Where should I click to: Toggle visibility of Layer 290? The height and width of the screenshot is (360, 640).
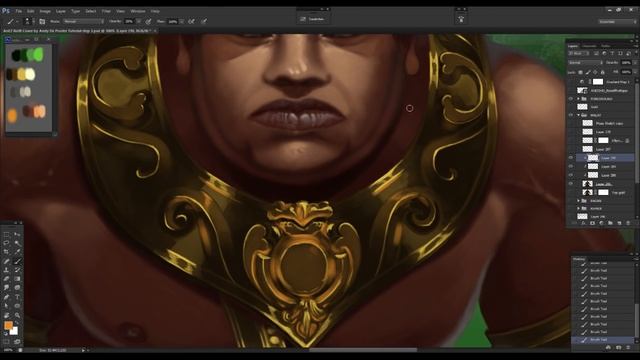pos(571,158)
